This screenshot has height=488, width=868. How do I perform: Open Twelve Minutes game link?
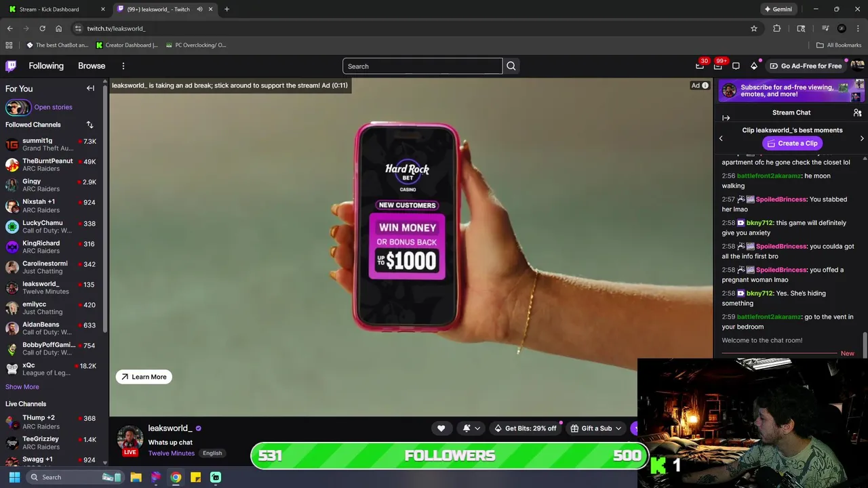(172, 453)
